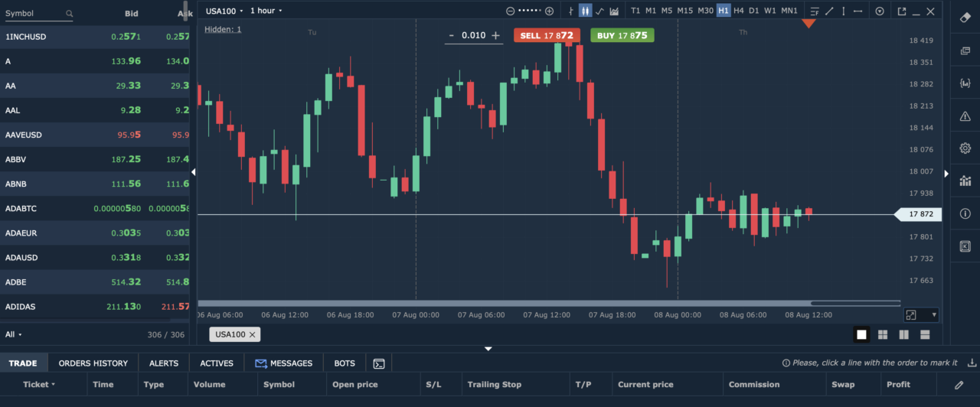This screenshot has width=980, height=407.
Task: Expand the USA100 symbol dropdown
Action: click(224, 11)
